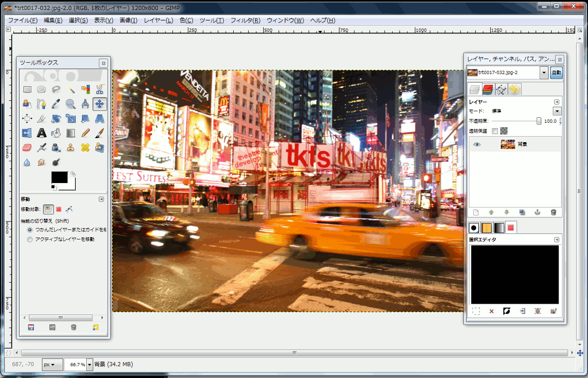Open the image menu arrow at ruler corner
This screenshot has width=588, height=378.
[x=8, y=29]
